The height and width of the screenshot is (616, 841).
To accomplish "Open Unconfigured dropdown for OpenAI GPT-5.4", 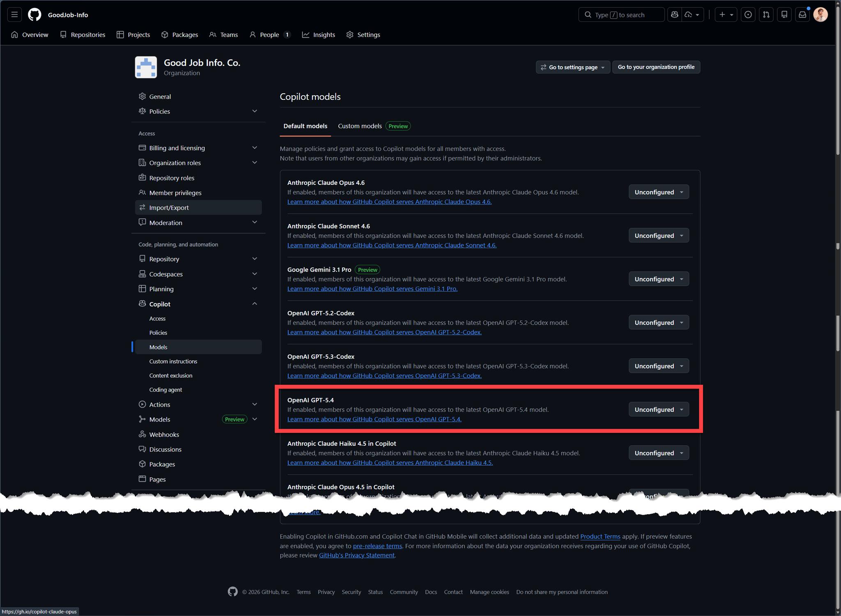I will [658, 409].
